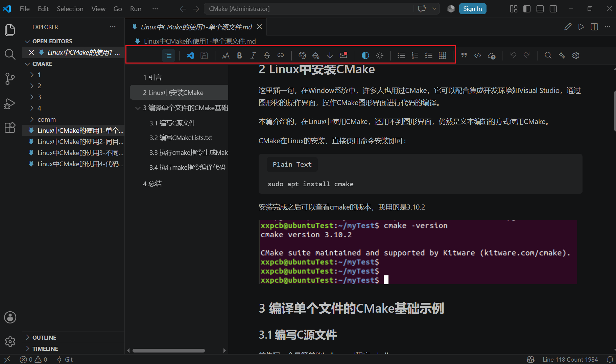Click the down arrow toolbar icon
This screenshot has width=616, height=364.
pos(330,55)
